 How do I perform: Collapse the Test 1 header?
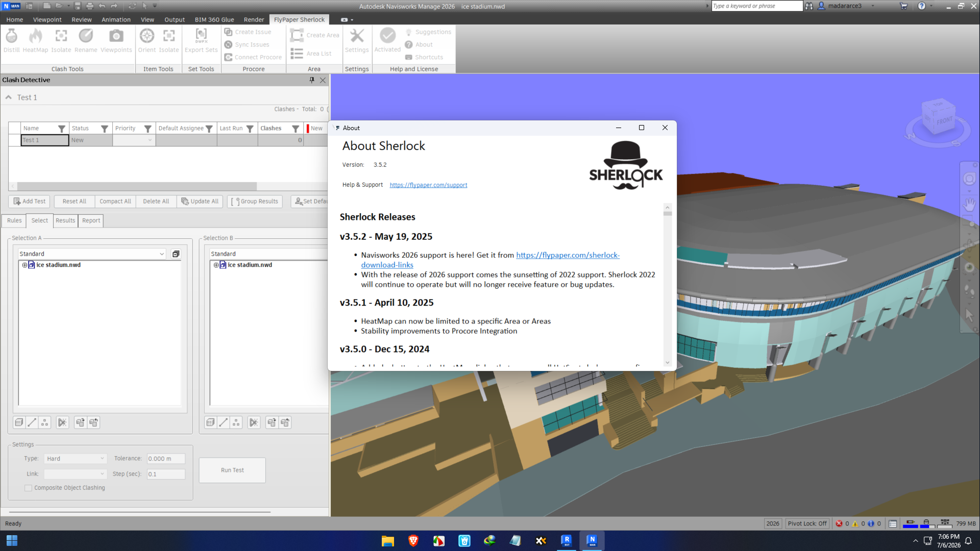pyautogui.click(x=9, y=97)
